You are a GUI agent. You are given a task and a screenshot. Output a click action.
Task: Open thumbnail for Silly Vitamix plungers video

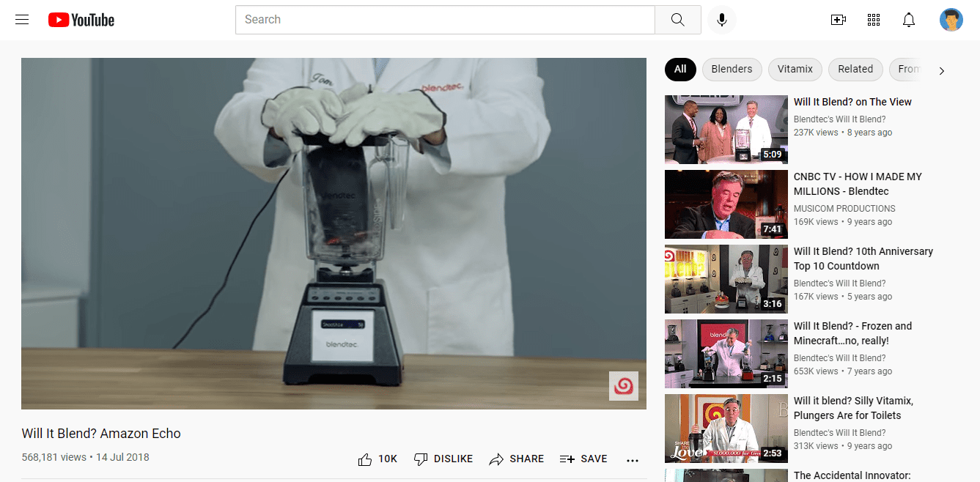pyautogui.click(x=726, y=429)
